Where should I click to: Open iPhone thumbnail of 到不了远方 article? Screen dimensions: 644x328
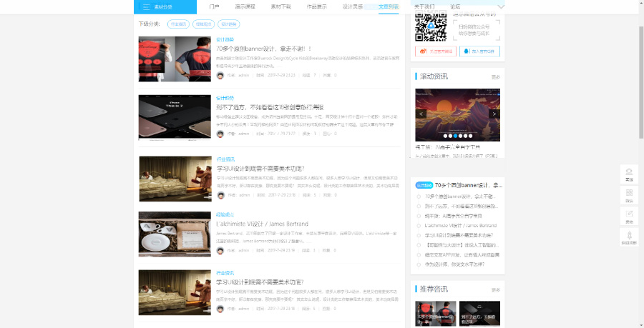click(x=175, y=118)
